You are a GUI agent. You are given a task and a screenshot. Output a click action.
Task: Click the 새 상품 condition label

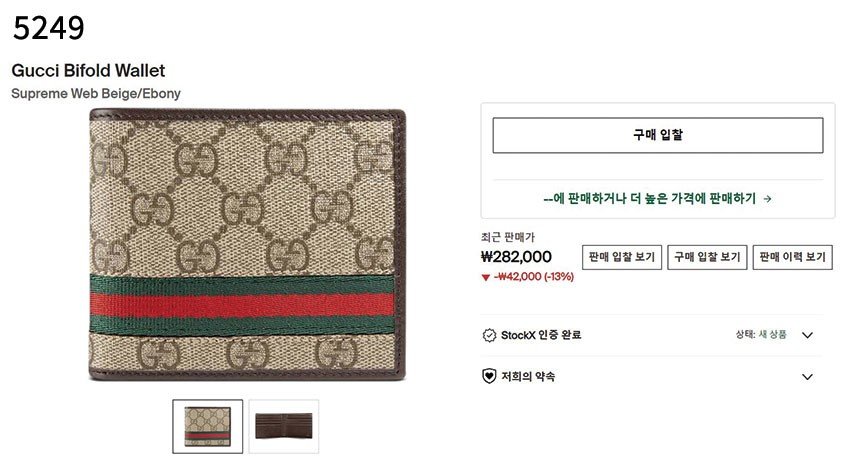[x=772, y=335]
